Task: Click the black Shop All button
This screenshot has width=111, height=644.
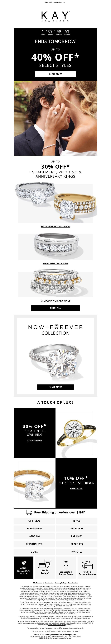Action: (x=56, y=308)
